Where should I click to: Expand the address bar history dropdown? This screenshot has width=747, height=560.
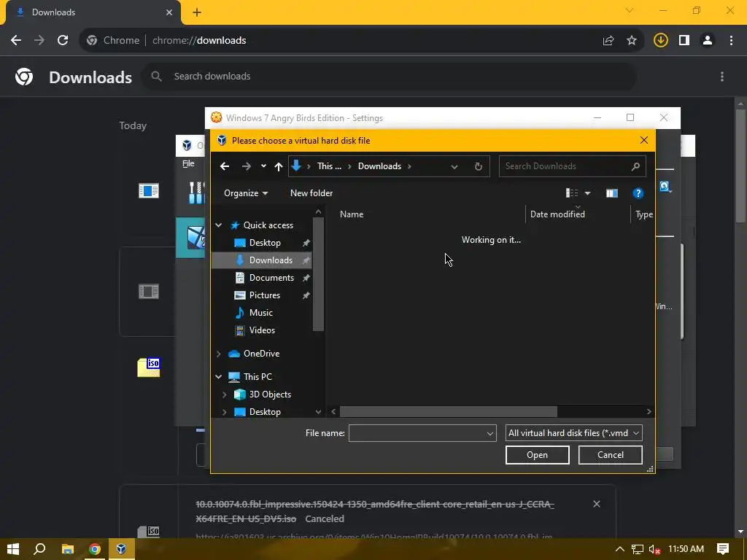454,166
